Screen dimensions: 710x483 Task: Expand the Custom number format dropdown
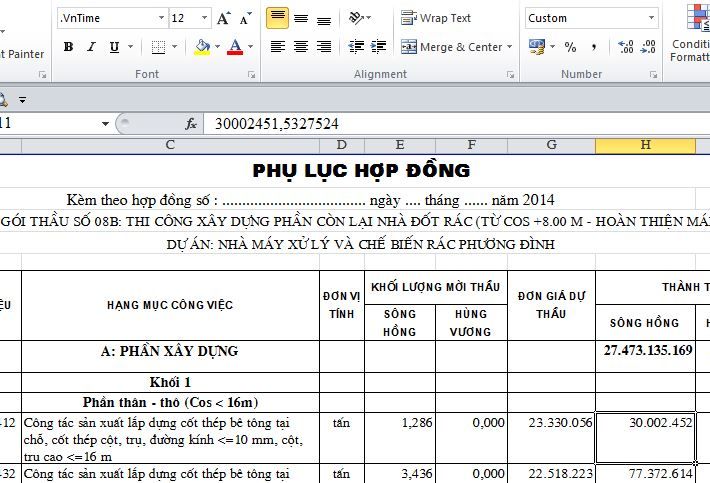pos(651,18)
